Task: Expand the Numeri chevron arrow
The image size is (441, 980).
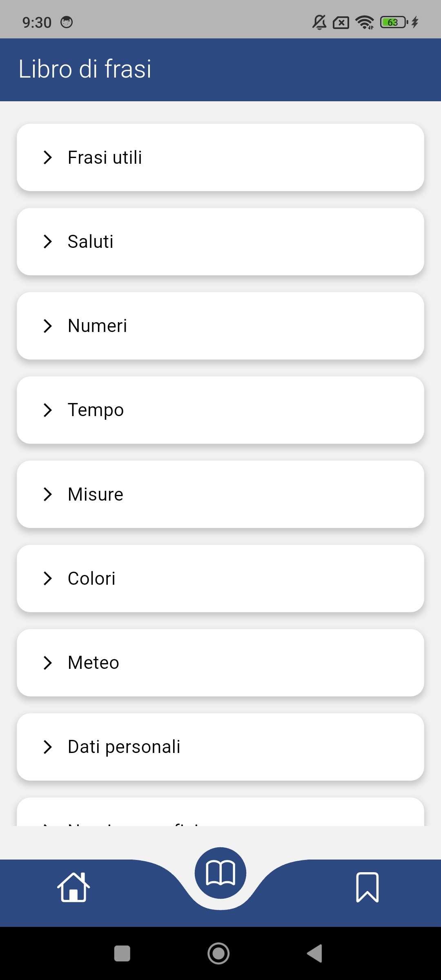Action: tap(48, 326)
